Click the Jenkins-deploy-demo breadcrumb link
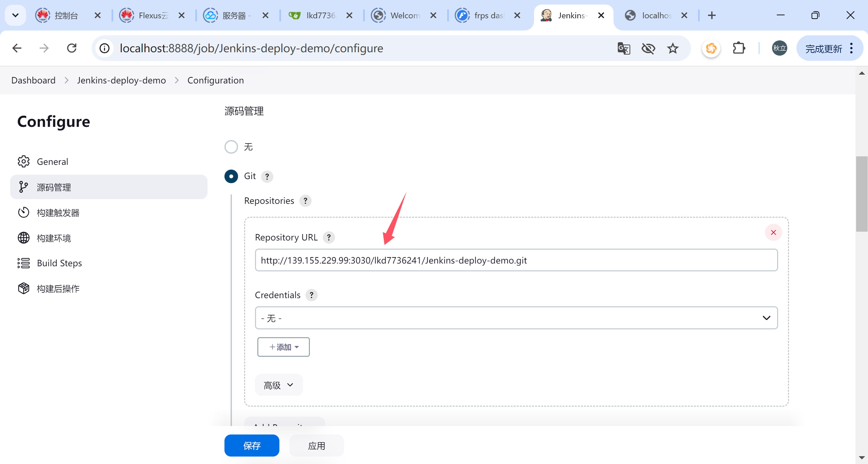868x464 pixels. [121, 80]
